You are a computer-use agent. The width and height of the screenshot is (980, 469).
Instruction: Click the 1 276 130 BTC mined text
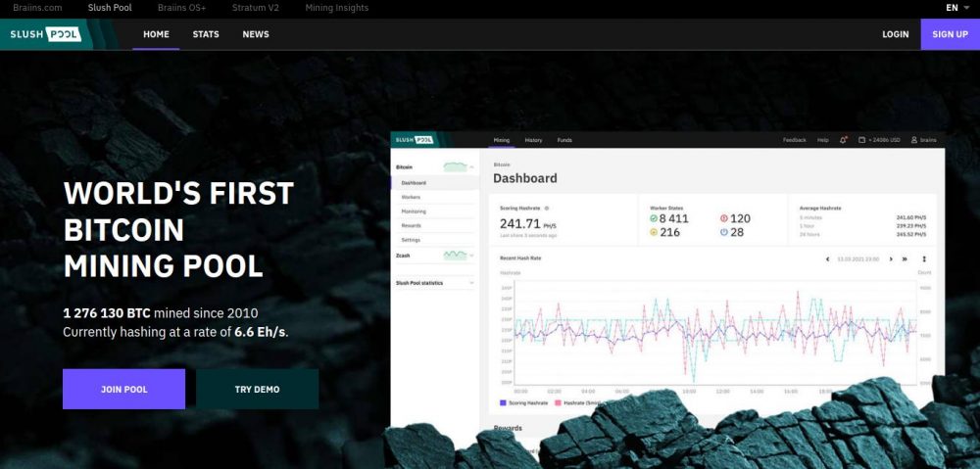107,313
